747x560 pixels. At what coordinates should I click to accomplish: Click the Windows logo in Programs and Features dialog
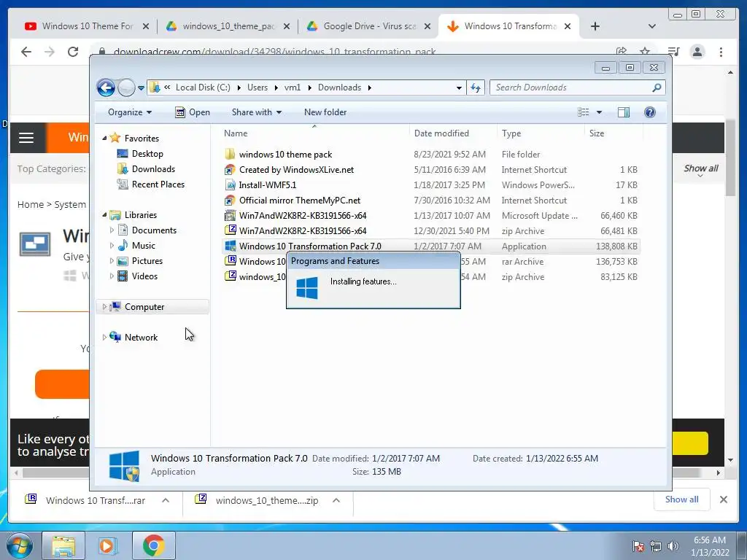coord(307,287)
